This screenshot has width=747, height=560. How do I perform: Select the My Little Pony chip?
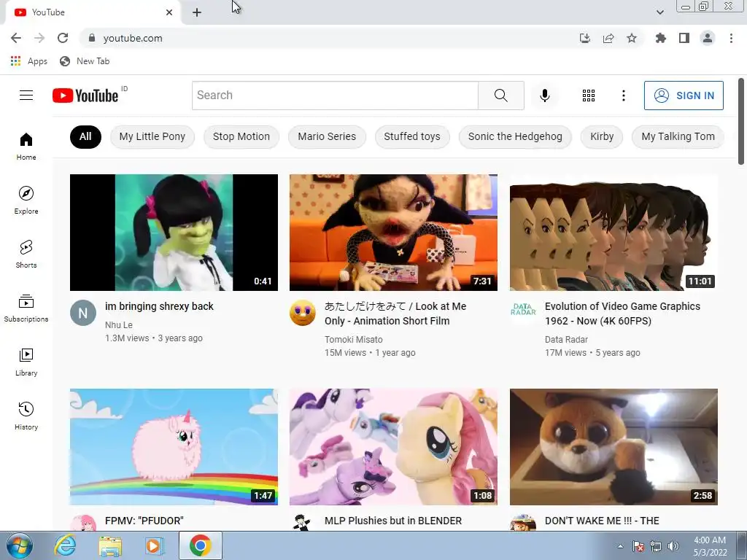click(152, 136)
